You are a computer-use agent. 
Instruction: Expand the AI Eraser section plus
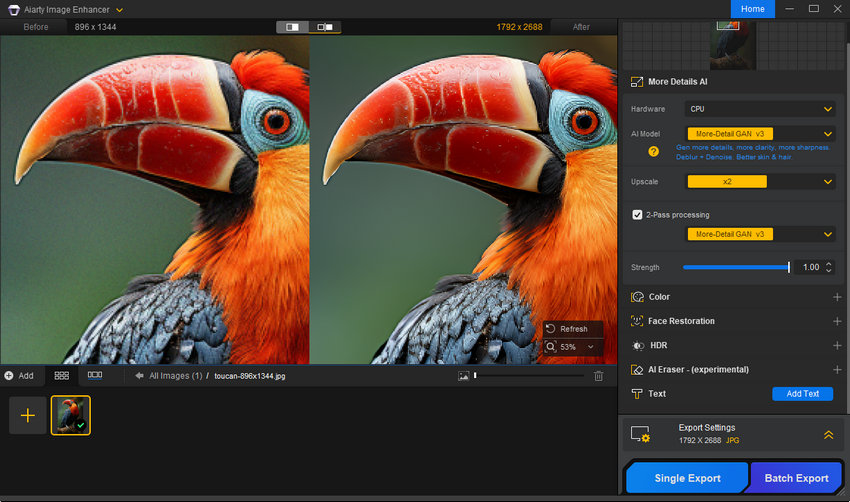[837, 370]
